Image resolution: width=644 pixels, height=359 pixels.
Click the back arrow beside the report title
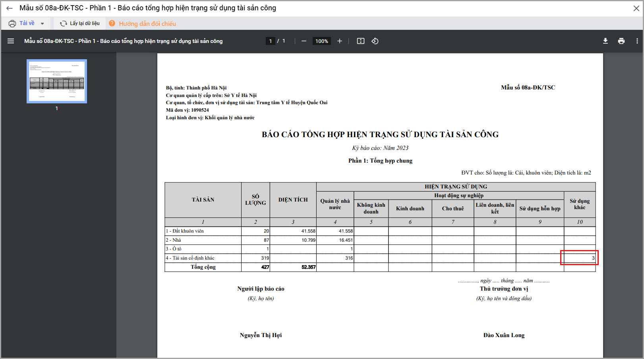(10, 8)
